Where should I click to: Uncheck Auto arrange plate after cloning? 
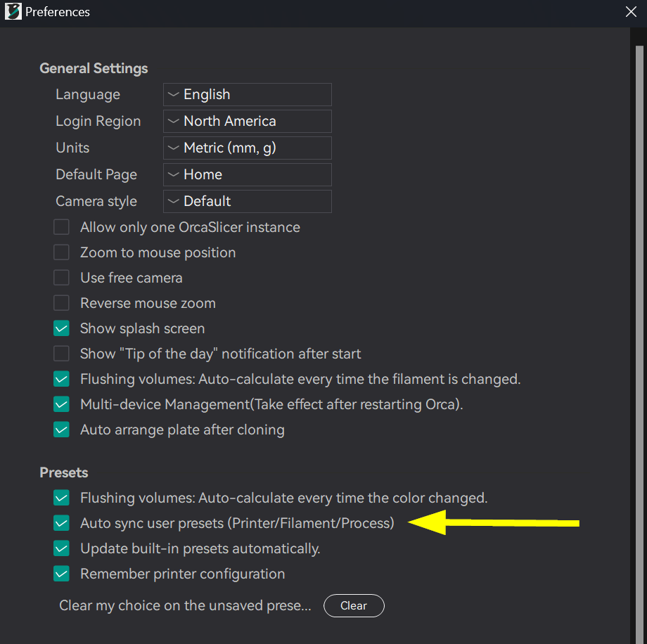[x=61, y=430]
